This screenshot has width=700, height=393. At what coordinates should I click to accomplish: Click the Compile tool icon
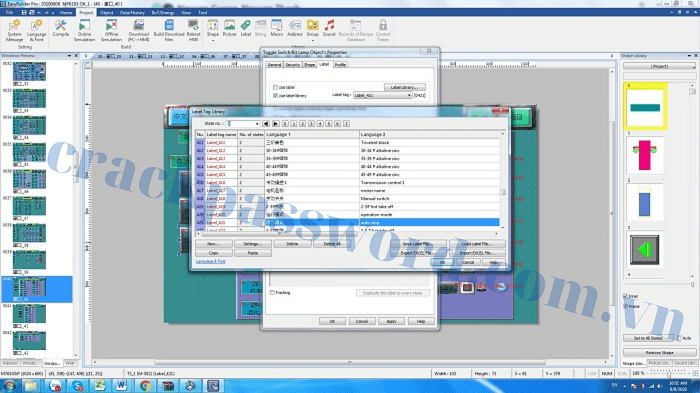(x=61, y=28)
